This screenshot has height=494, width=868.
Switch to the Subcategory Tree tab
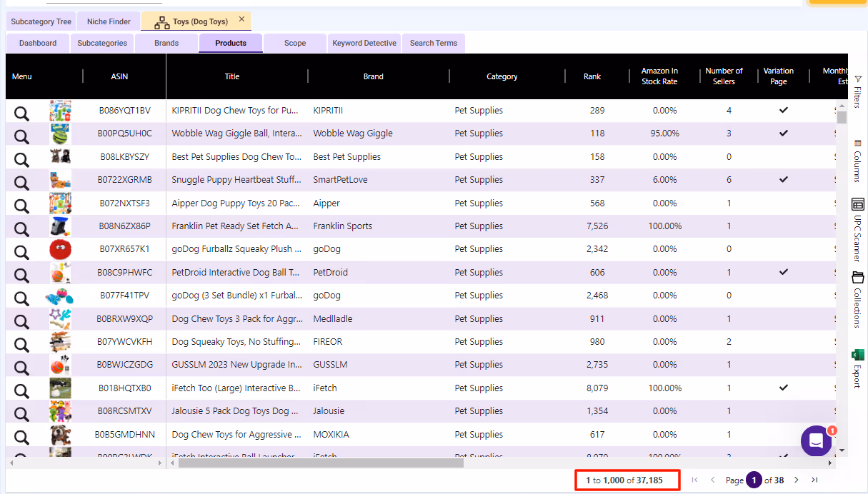point(41,21)
